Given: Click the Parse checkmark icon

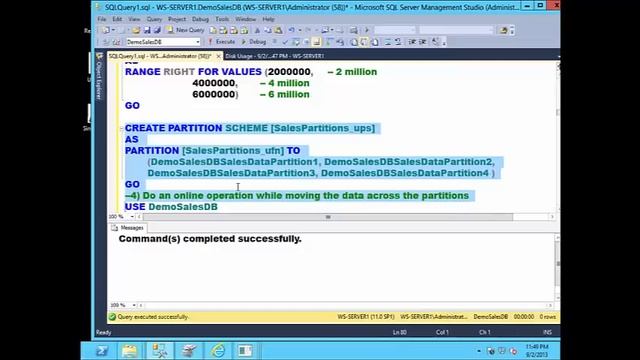Looking at the screenshot, I should click(x=285, y=42).
